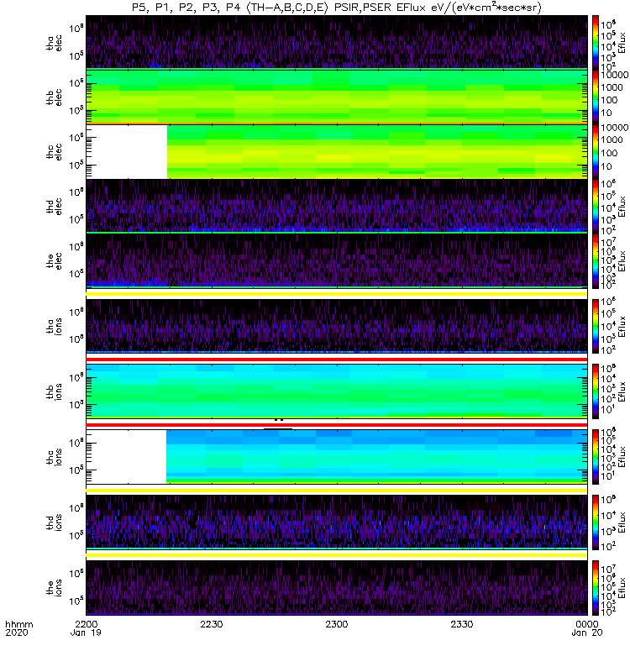This screenshot has width=630, height=672.
Task: Select the 'the ions' panel label
Action: [55, 587]
